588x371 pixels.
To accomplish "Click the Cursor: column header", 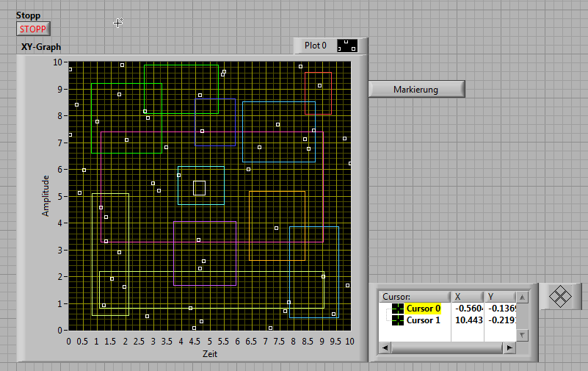I will [414, 297].
